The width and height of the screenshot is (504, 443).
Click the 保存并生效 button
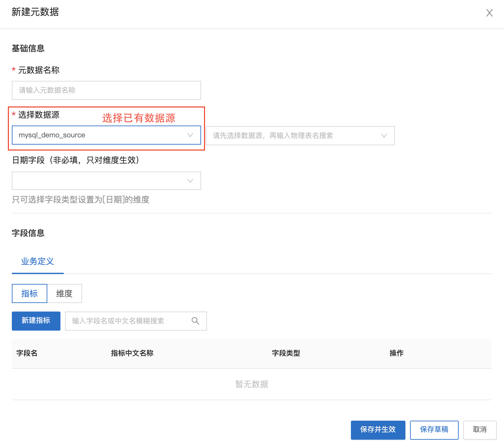[x=378, y=430]
